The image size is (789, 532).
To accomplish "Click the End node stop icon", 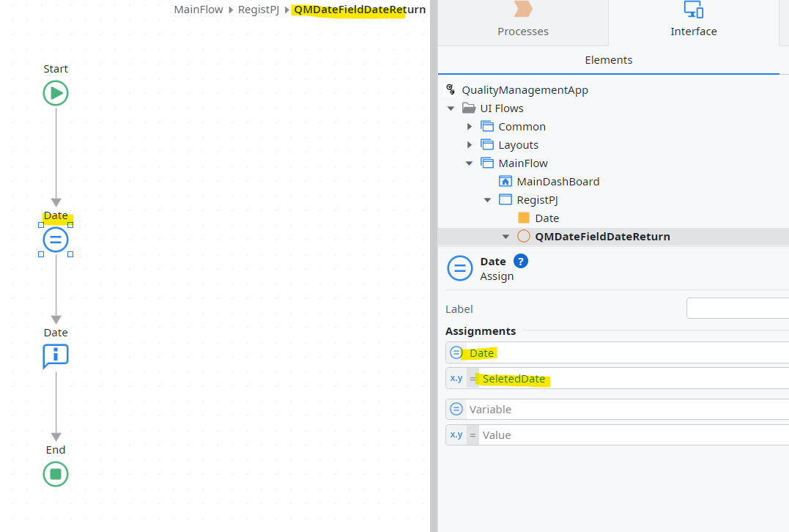I will point(55,474).
